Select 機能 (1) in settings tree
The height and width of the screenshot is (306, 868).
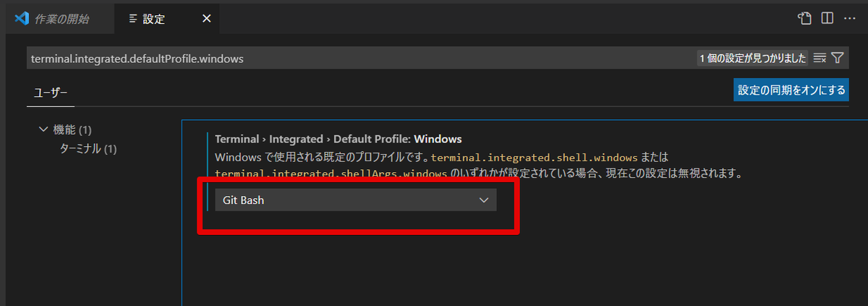72,129
